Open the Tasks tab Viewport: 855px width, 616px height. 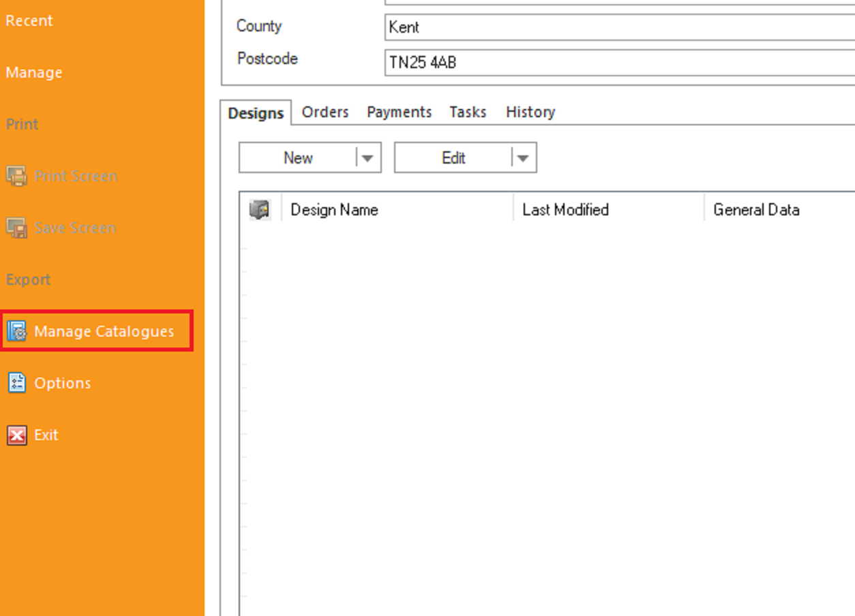(468, 112)
